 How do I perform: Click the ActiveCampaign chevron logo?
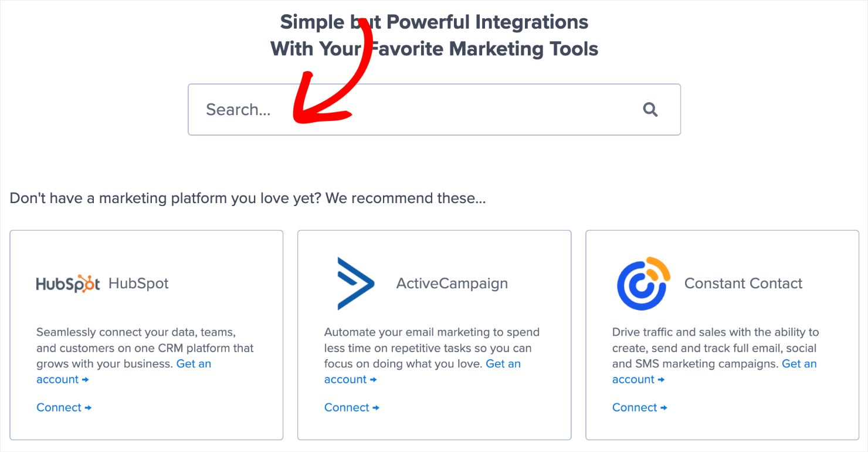pyautogui.click(x=355, y=283)
